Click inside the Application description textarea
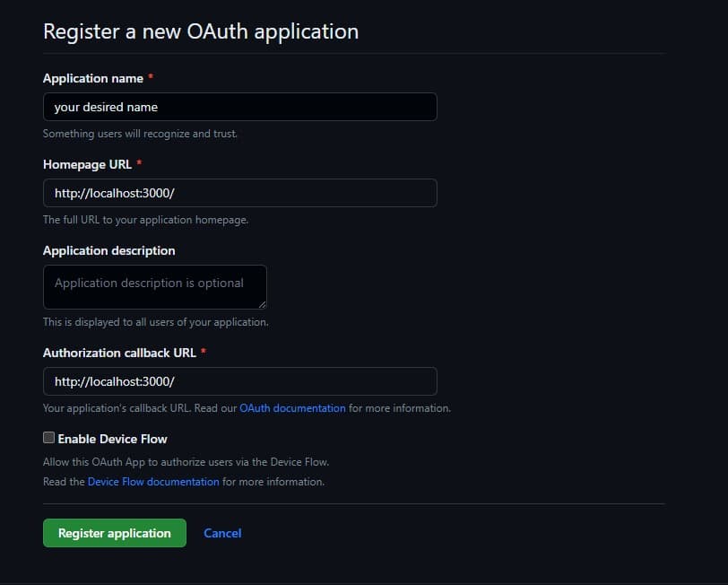728x585 pixels. [155, 287]
